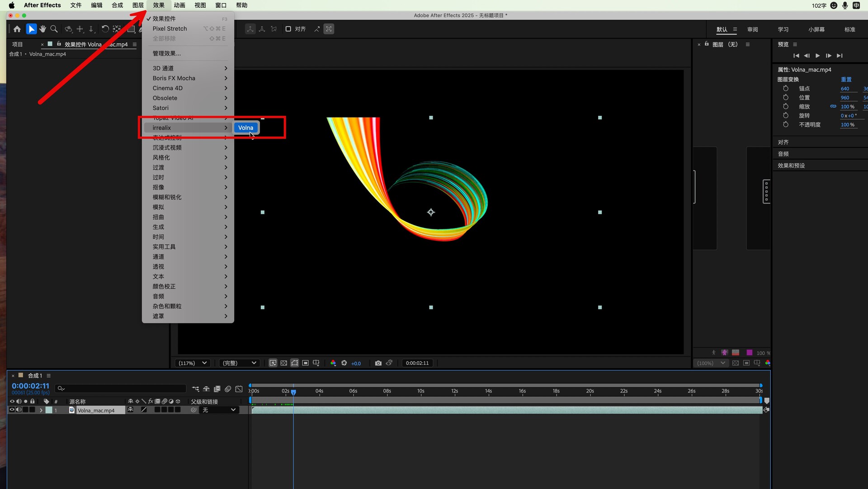Take a snapshot with camera icon
Image resolution: width=868 pixels, height=489 pixels.
click(378, 363)
